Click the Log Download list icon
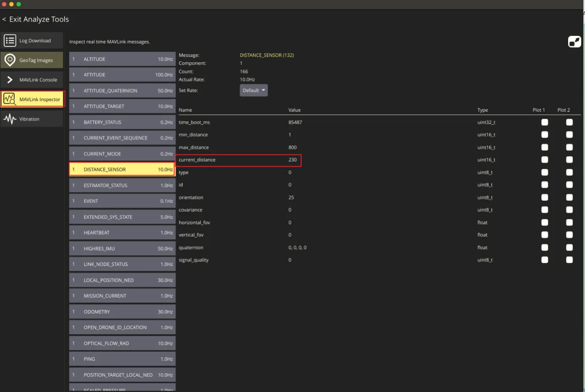This screenshot has height=392, width=585. [x=10, y=41]
